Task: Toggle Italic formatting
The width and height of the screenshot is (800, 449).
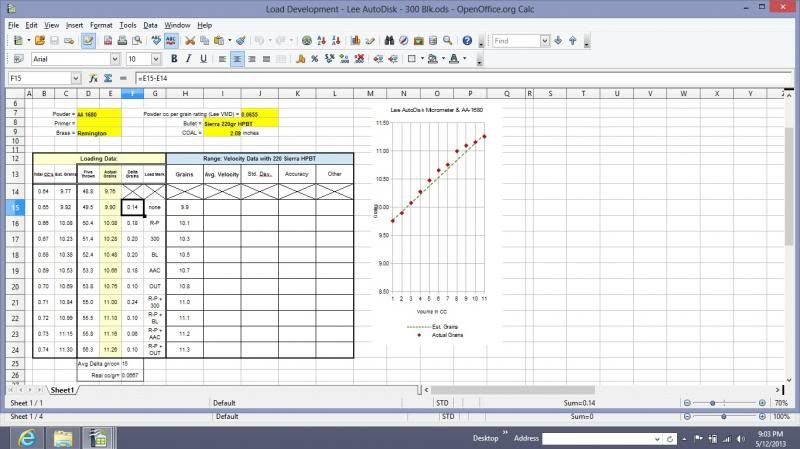Action: click(189, 59)
